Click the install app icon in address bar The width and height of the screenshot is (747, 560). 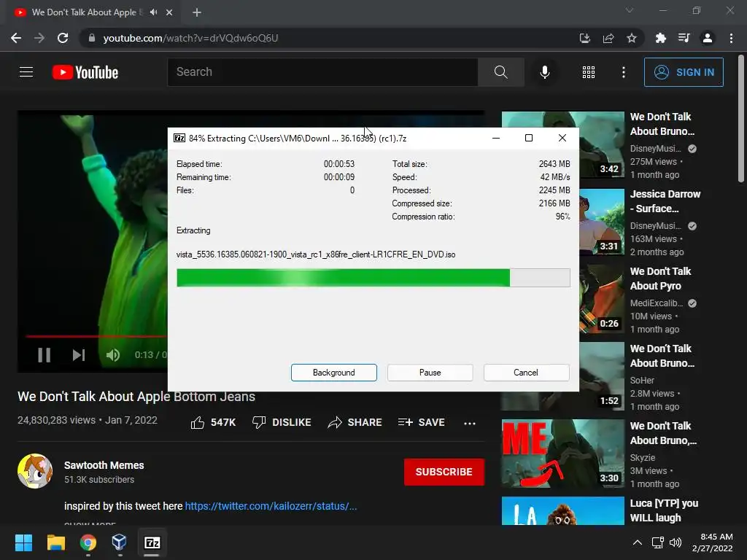tap(584, 38)
